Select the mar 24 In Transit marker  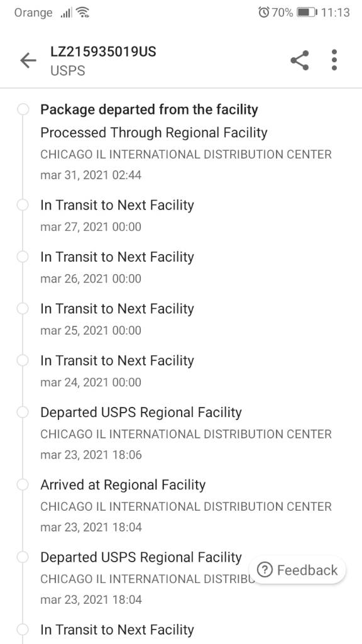tap(23, 360)
